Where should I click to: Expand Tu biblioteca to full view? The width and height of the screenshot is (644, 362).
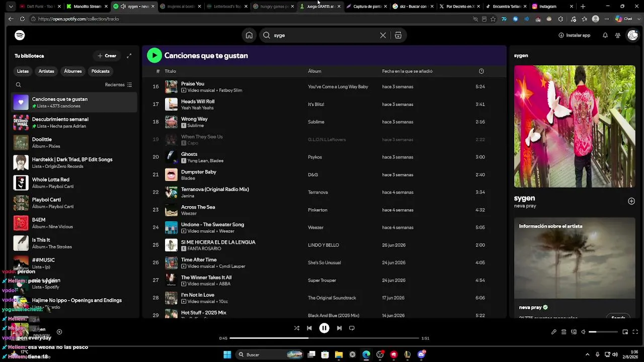[129, 56]
